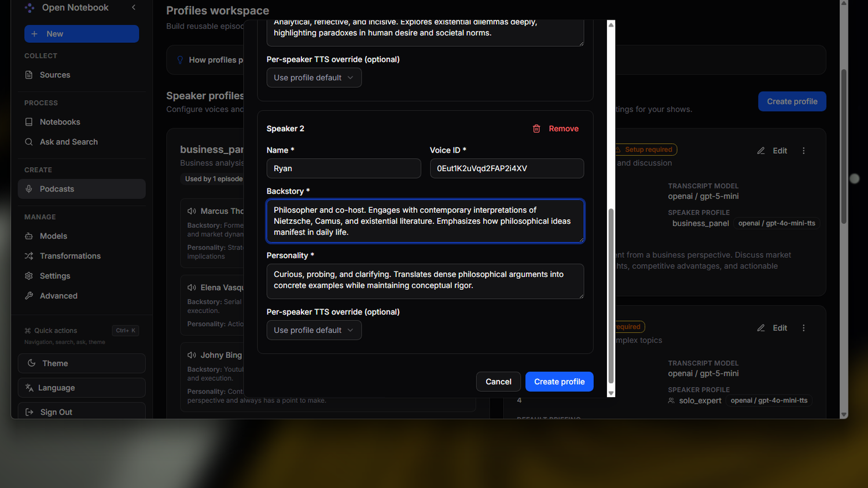Click the solo_expert speaker profile label
Screen dimensions: 868x488
[700, 400]
